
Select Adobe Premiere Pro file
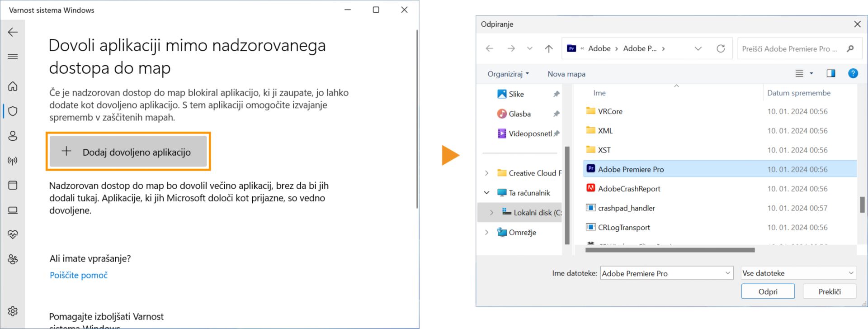pyautogui.click(x=720, y=169)
